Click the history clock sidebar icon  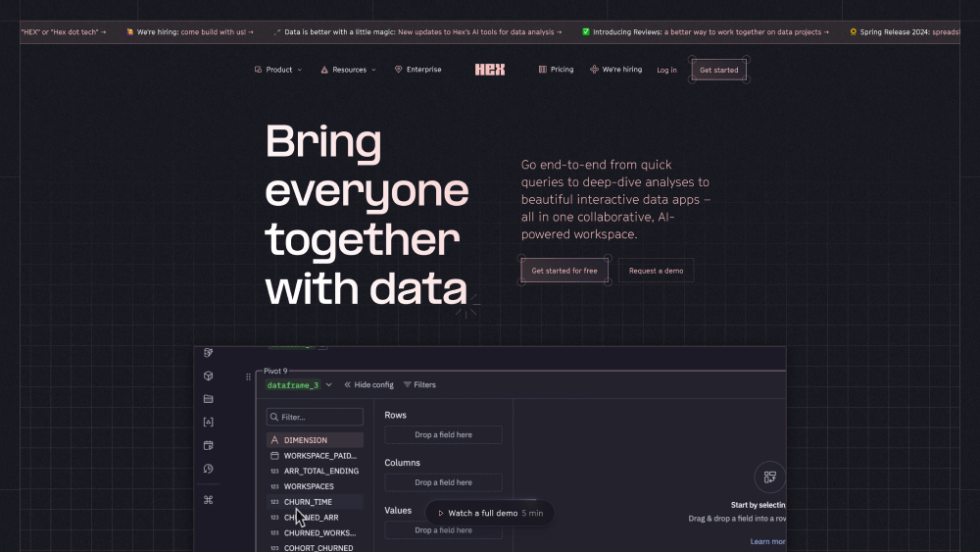click(208, 469)
